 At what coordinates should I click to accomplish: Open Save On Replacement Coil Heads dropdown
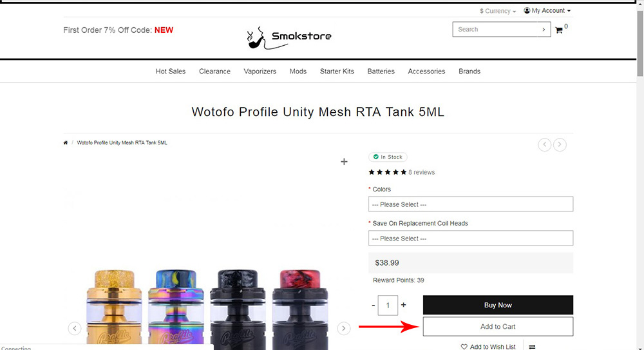coord(471,238)
